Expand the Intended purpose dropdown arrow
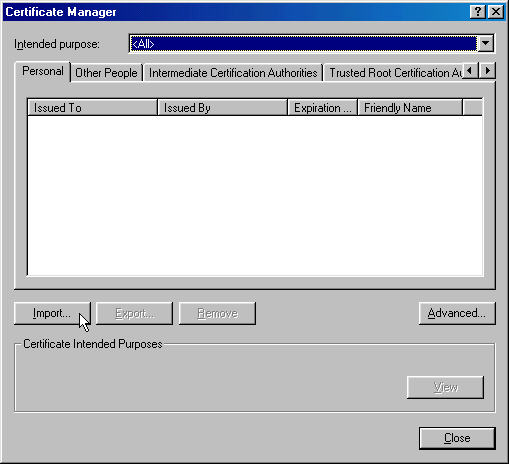The width and height of the screenshot is (509, 464). pyautogui.click(x=486, y=43)
